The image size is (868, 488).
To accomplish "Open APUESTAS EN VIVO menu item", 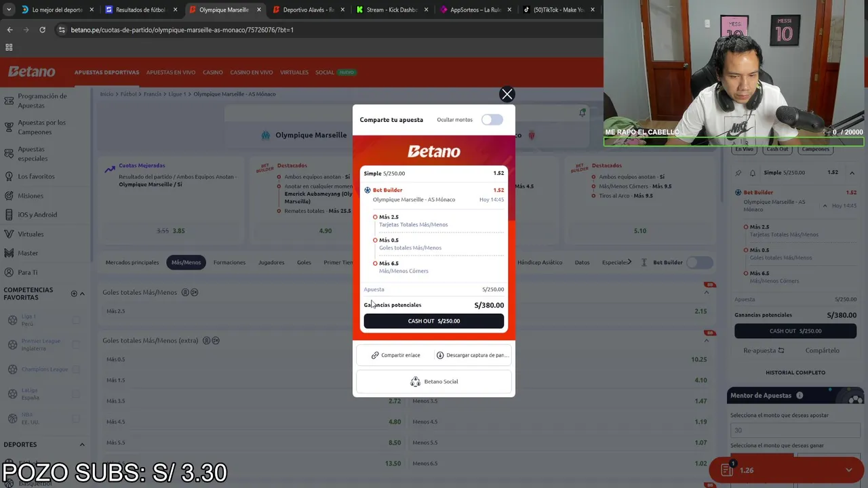I will (171, 73).
